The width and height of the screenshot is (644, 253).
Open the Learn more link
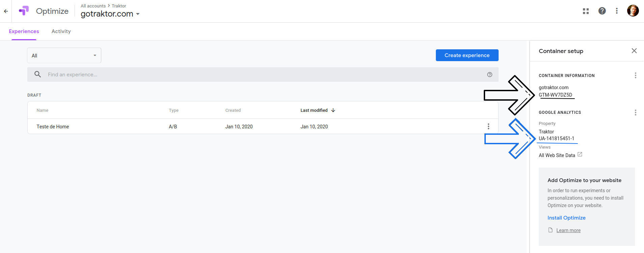coord(568,230)
